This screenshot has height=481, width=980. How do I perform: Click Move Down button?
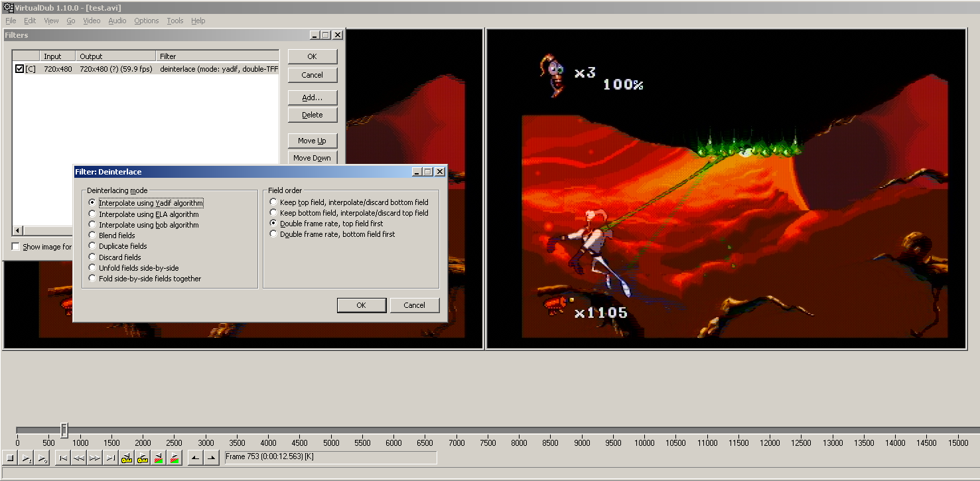click(313, 158)
